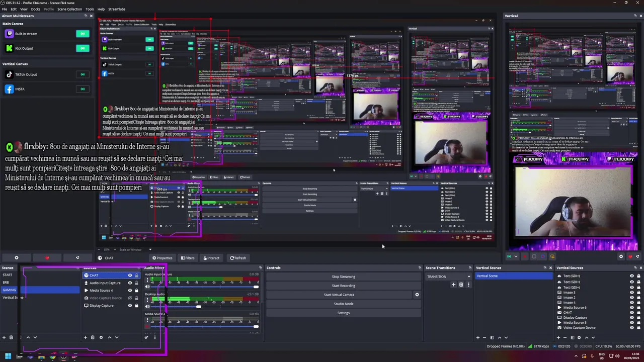This screenshot has width=644, height=362.
Task: Select the BRB scene
Action: click(x=6, y=283)
